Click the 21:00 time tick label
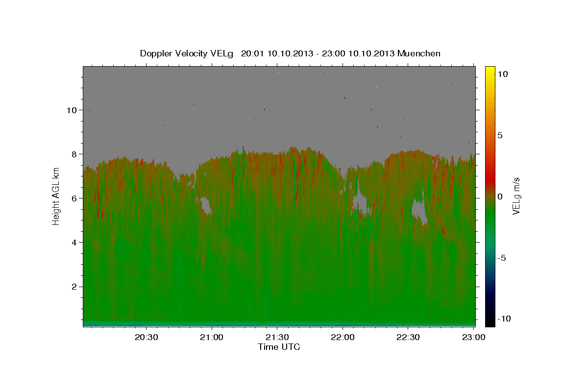This screenshot has height=392, width=588. click(x=212, y=337)
